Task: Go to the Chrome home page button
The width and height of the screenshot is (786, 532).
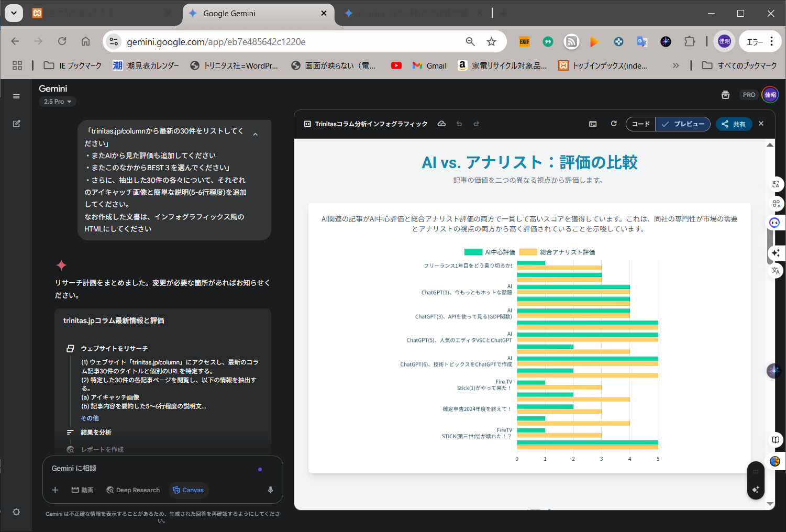Action: pos(85,41)
